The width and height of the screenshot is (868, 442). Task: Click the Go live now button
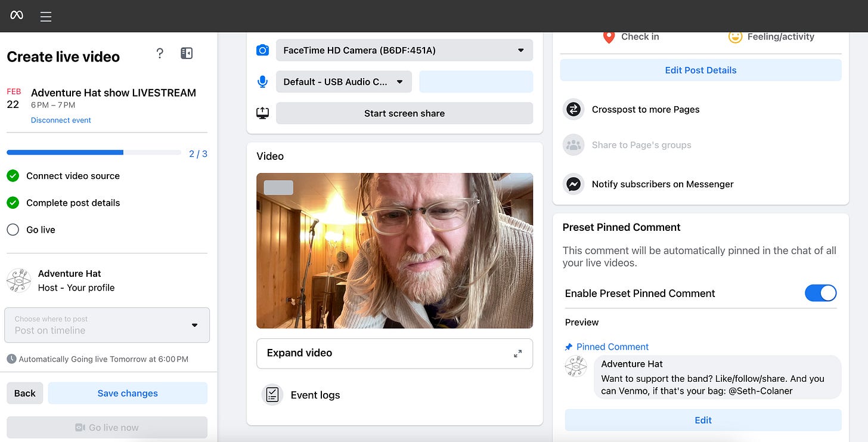[107, 427]
